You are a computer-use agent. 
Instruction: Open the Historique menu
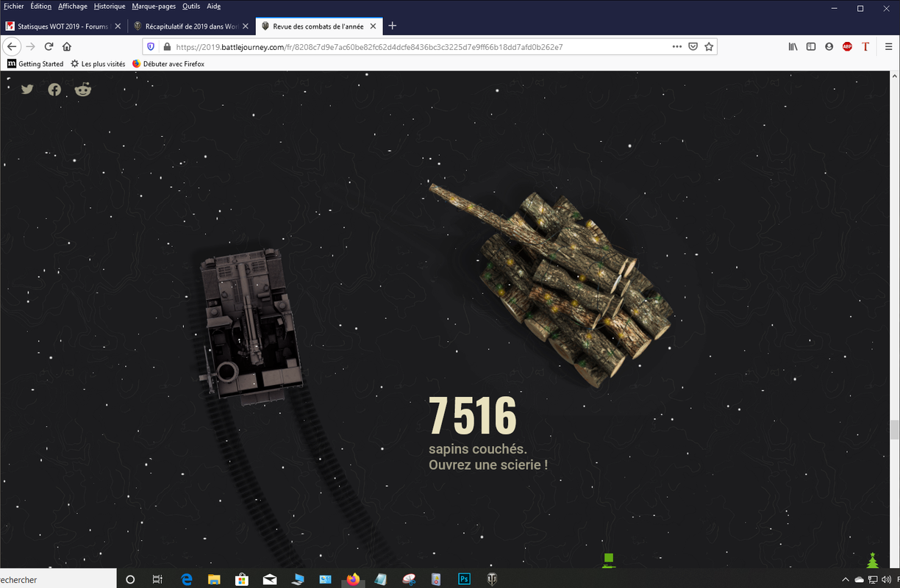110,6
